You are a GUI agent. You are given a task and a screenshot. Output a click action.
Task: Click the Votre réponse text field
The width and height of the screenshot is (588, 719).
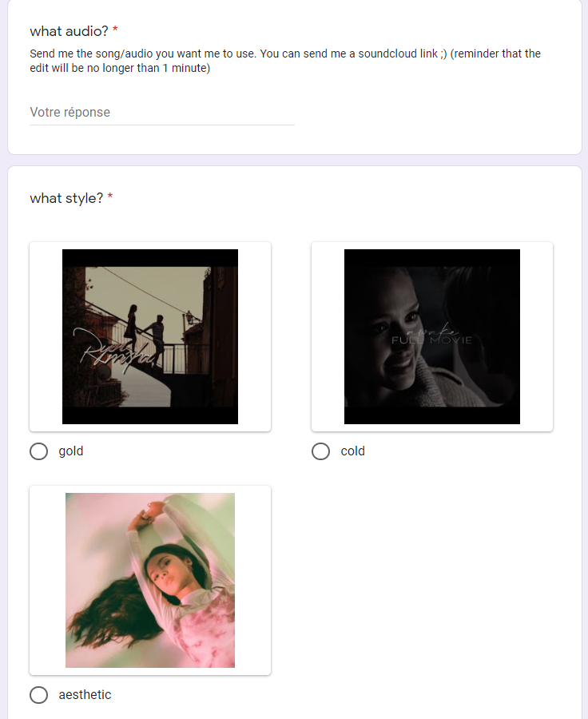tap(162, 113)
